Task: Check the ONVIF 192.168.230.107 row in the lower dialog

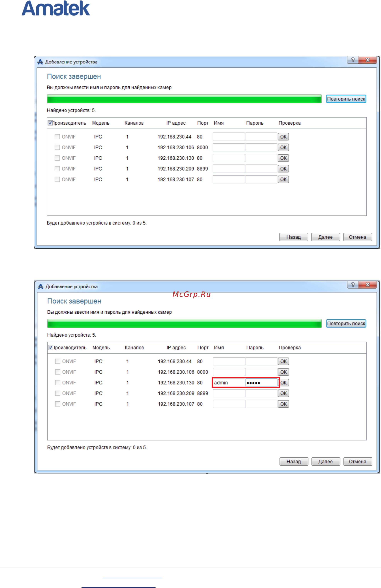Action: coord(58,404)
